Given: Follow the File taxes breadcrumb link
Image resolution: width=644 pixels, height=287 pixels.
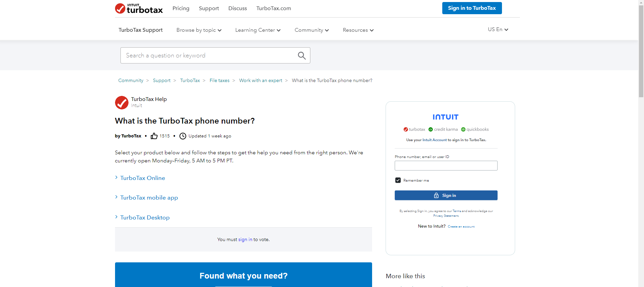Looking at the screenshot, I should [x=220, y=80].
